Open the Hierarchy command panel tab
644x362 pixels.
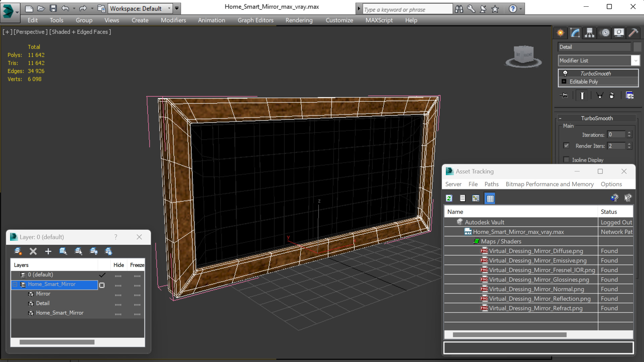pos(590,32)
